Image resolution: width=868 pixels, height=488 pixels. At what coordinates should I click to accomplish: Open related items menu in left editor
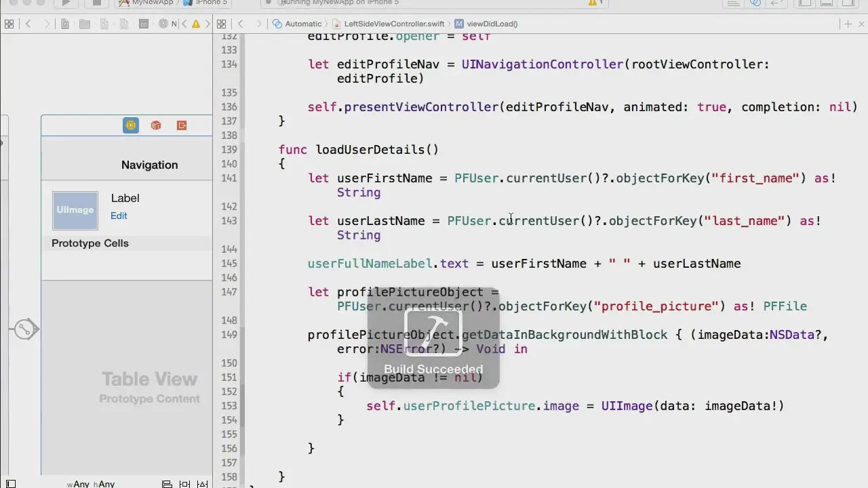9,24
